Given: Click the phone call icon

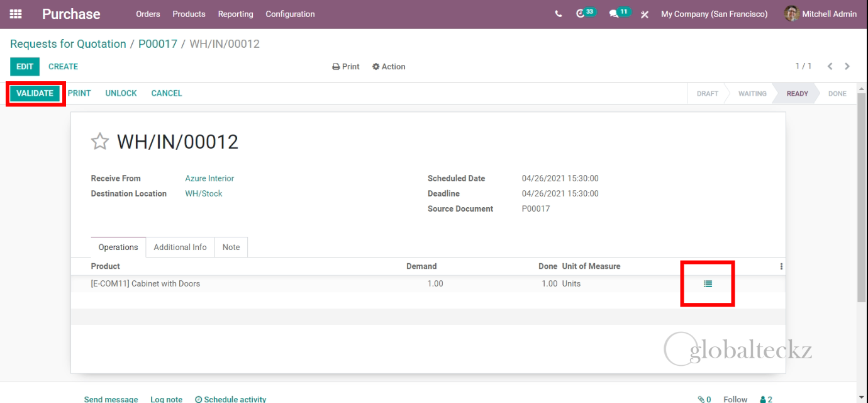Looking at the screenshot, I should [559, 14].
